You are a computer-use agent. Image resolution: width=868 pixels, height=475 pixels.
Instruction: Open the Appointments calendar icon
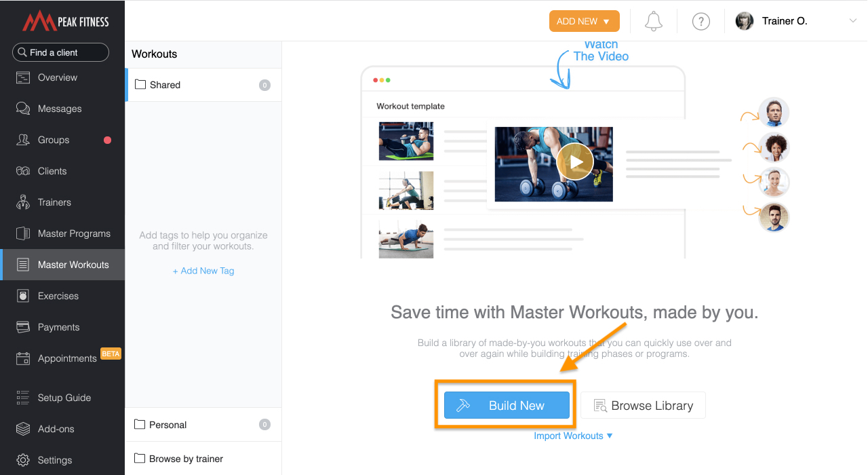(x=23, y=358)
